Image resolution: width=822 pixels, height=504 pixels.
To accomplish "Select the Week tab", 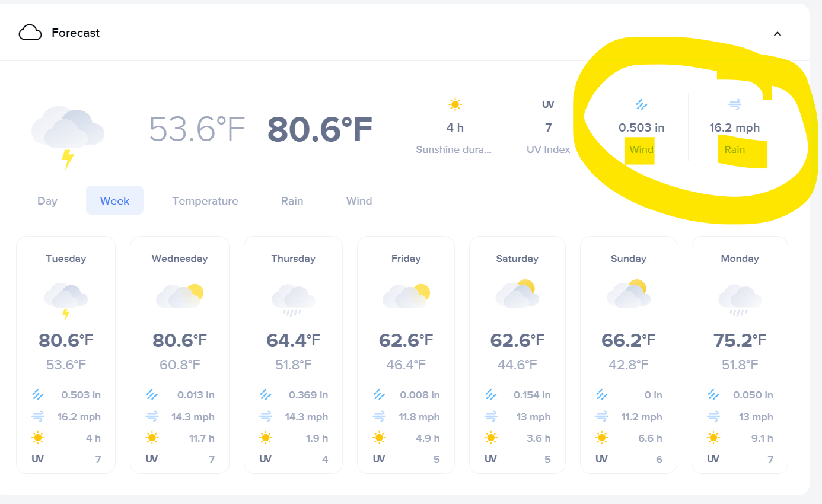I will 114,200.
